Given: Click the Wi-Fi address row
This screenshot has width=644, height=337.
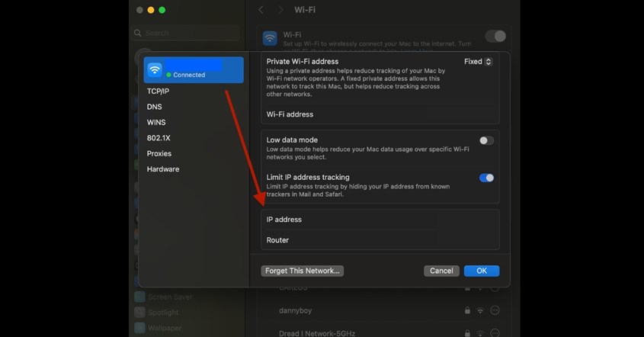Looking at the screenshot, I should pyautogui.click(x=380, y=114).
